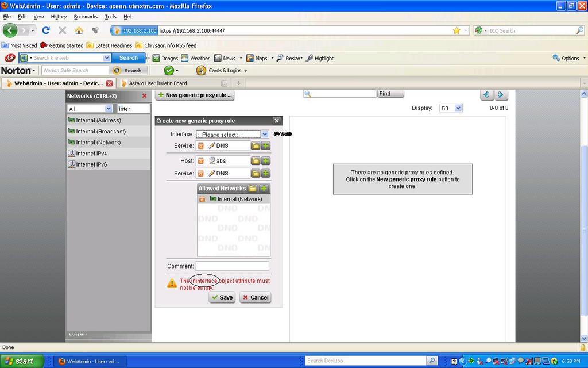Open the Bookmarks menu
This screenshot has height=368, width=588.
click(86, 17)
